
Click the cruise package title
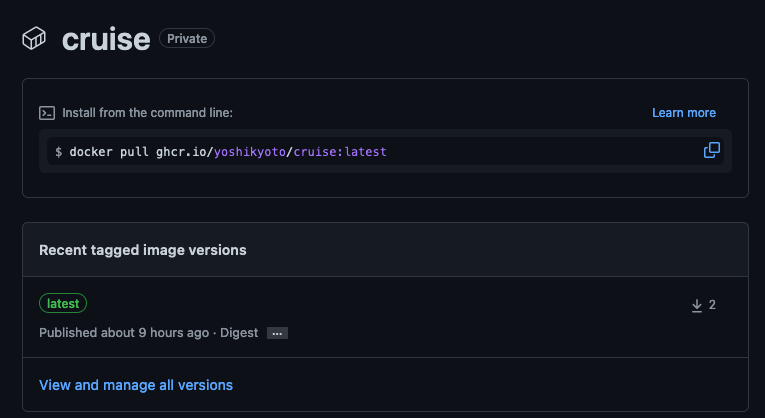(106, 39)
